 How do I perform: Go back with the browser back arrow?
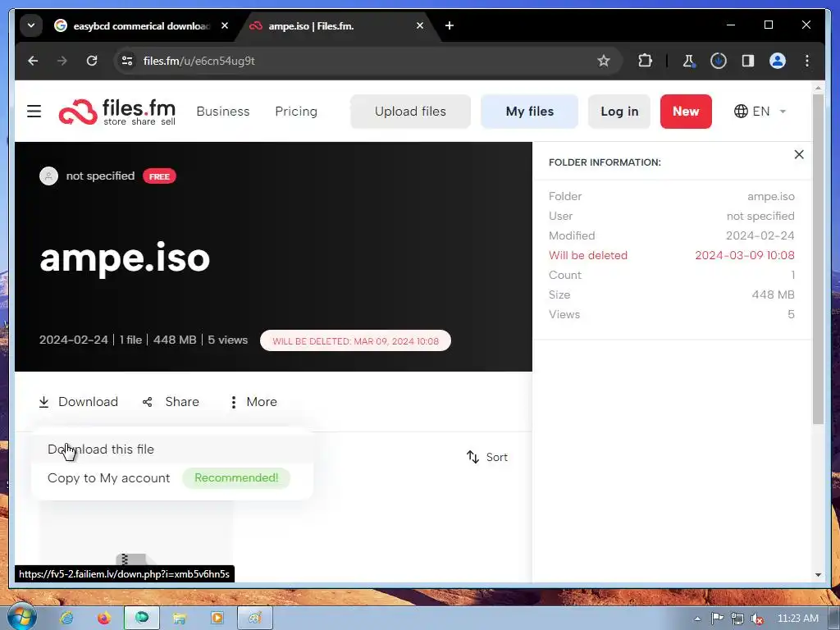coord(33,61)
